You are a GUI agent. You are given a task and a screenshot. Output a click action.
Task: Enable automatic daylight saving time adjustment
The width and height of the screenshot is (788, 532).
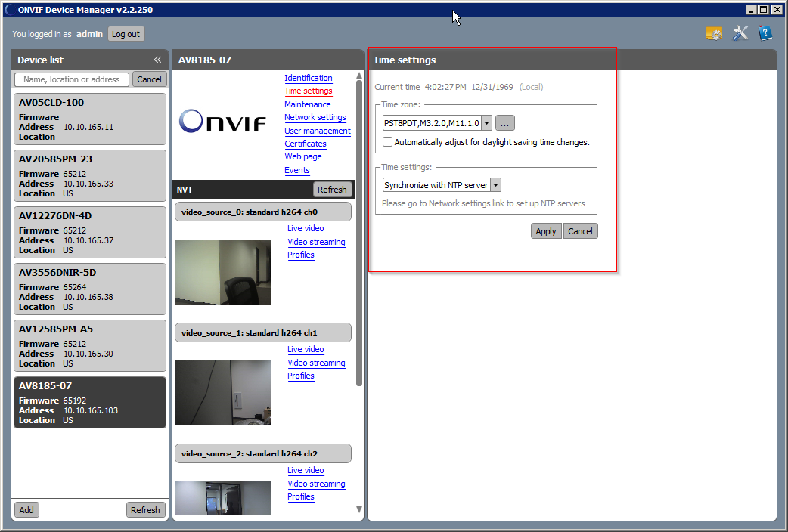click(387, 142)
